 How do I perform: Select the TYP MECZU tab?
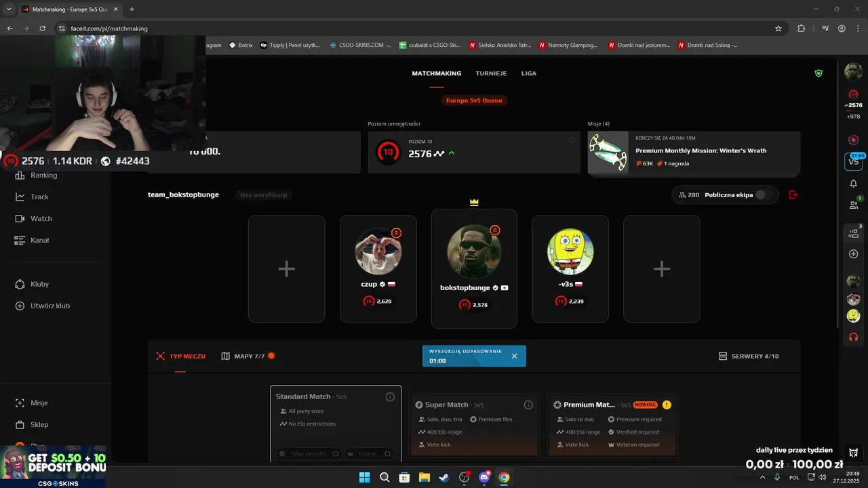coord(180,356)
